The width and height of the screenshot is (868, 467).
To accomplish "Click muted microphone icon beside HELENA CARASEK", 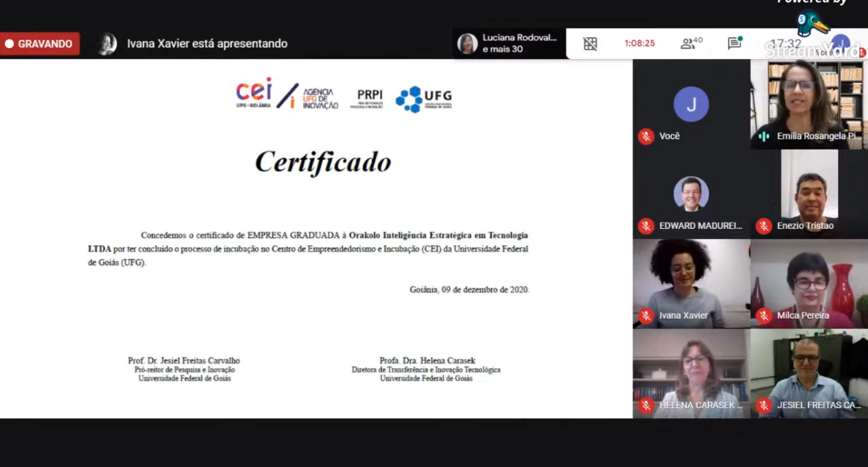I will pyautogui.click(x=646, y=405).
